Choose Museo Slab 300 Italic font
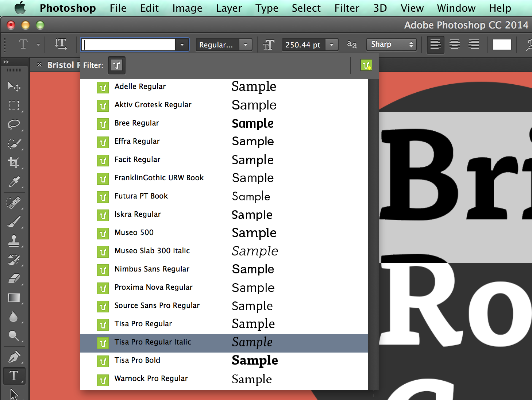 coord(224,251)
